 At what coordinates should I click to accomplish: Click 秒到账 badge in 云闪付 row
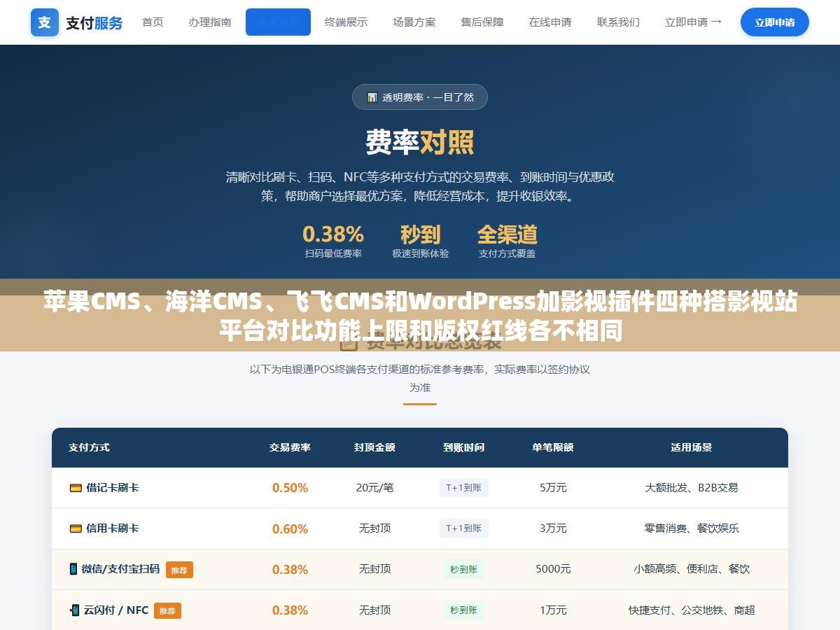(x=463, y=610)
